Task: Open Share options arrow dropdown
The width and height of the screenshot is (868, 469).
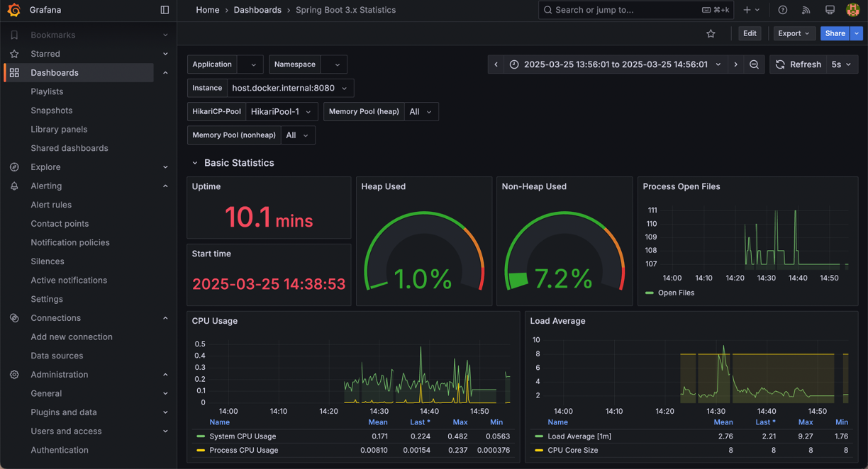Action: tap(857, 33)
